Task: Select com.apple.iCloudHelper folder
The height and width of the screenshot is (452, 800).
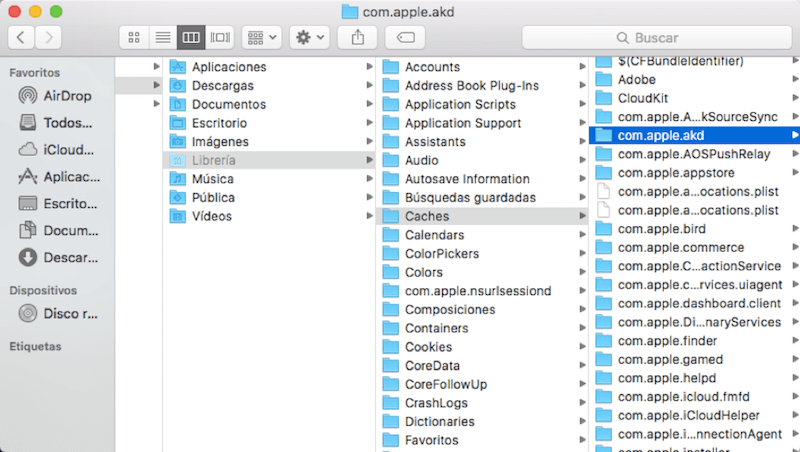Action: click(694, 415)
